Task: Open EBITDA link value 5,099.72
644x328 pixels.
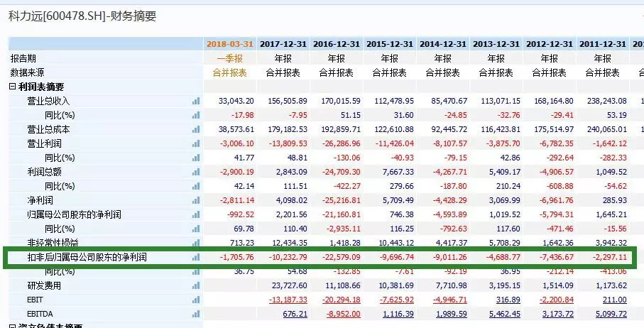Action: point(611,314)
